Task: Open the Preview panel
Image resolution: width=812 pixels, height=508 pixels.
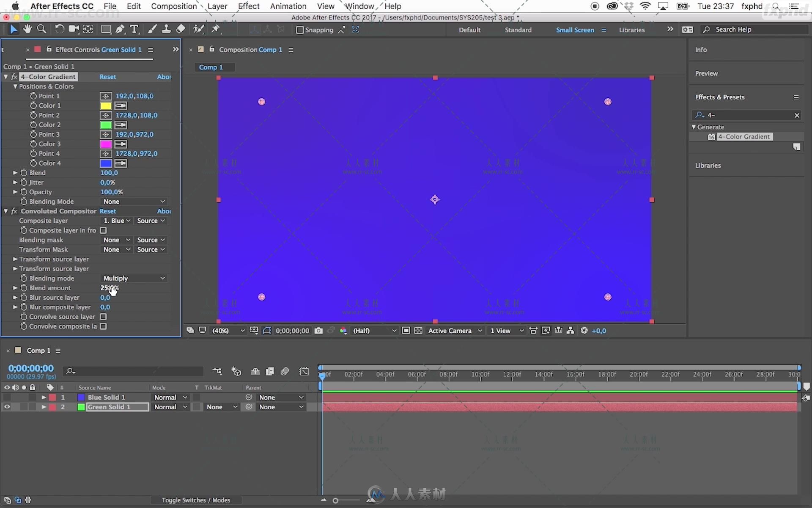Action: pos(706,73)
